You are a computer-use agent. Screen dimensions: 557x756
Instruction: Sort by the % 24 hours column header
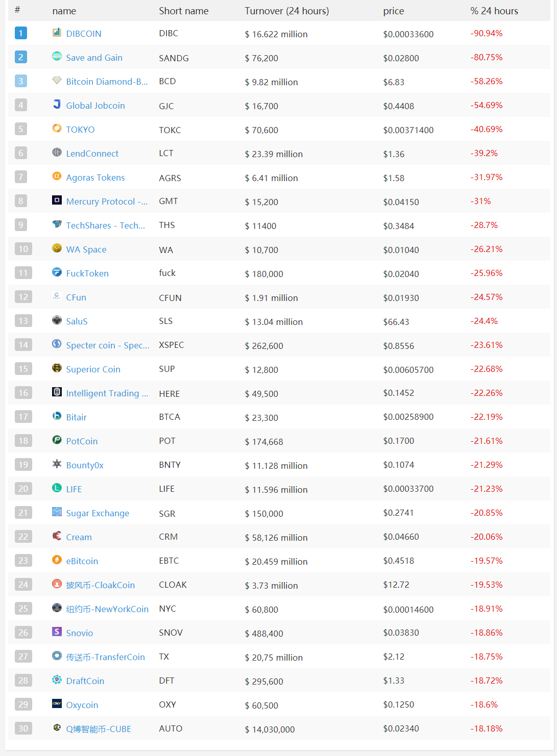(x=494, y=11)
